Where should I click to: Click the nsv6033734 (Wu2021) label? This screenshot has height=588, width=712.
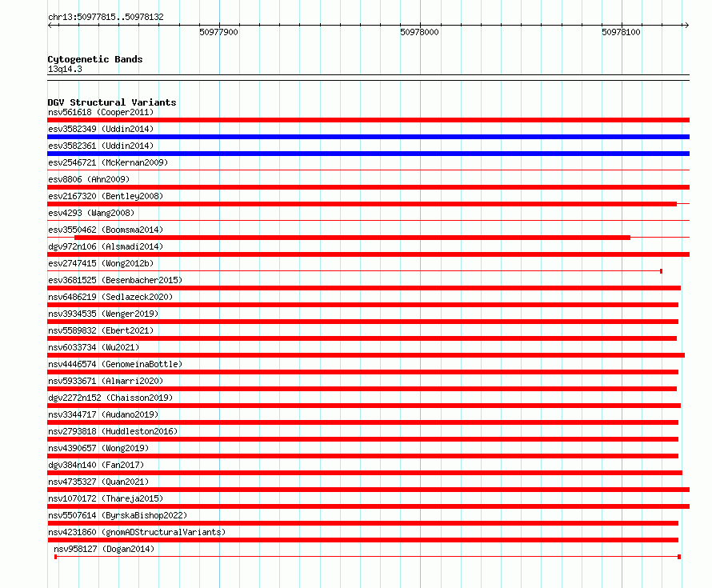pos(94,347)
